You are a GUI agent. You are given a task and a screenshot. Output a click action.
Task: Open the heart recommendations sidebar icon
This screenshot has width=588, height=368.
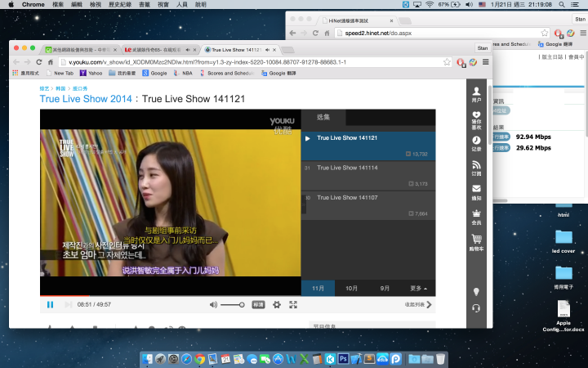pyautogui.click(x=476, y=120)
